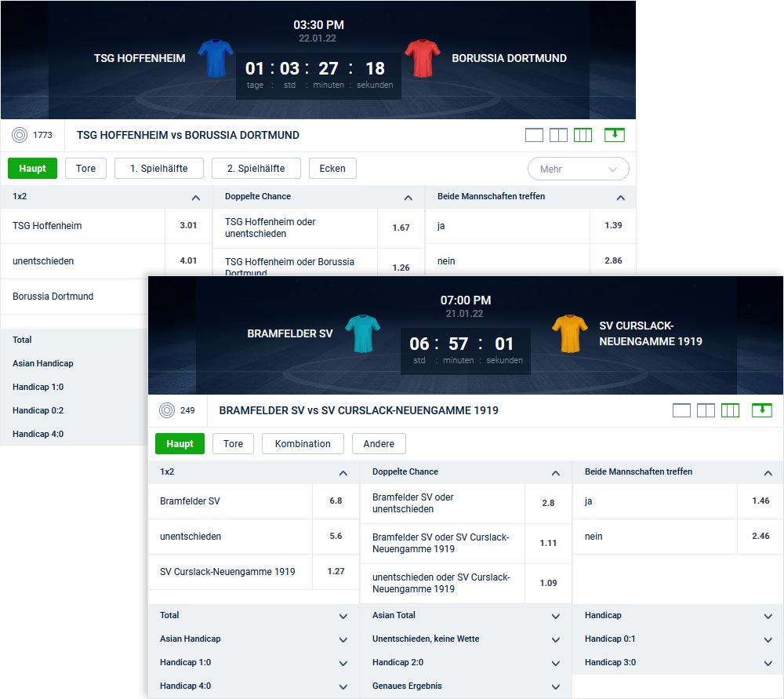Select Haupt tab in Bramfelder panel
Viewport: 784px width, 699px height.
(x=180, y=444)
